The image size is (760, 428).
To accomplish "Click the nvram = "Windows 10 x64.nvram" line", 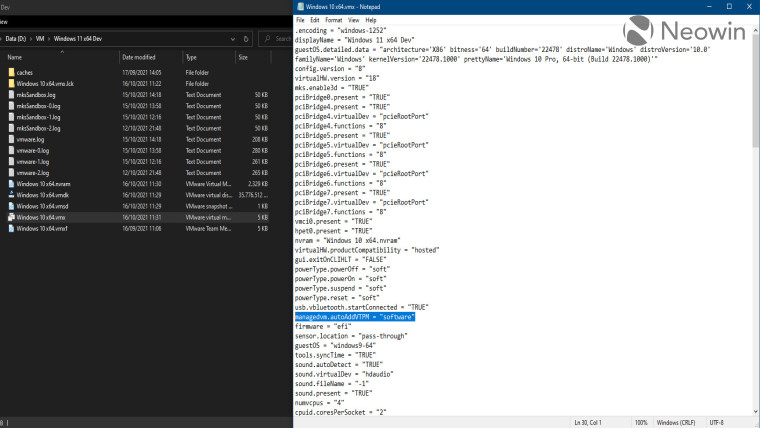I will pyautogui.click(x=348, y=240).
